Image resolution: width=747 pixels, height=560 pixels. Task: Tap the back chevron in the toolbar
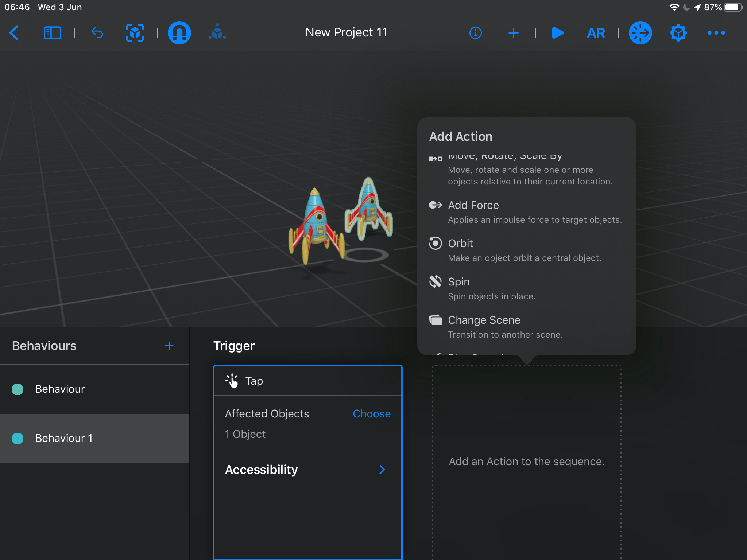(x=14, y=33)
